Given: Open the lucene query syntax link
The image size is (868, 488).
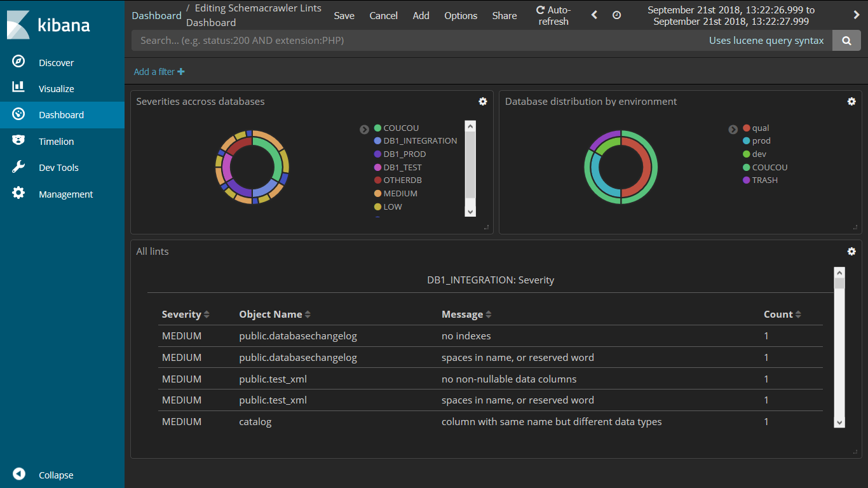Looking at the screenshot, I should coord(766,40).
